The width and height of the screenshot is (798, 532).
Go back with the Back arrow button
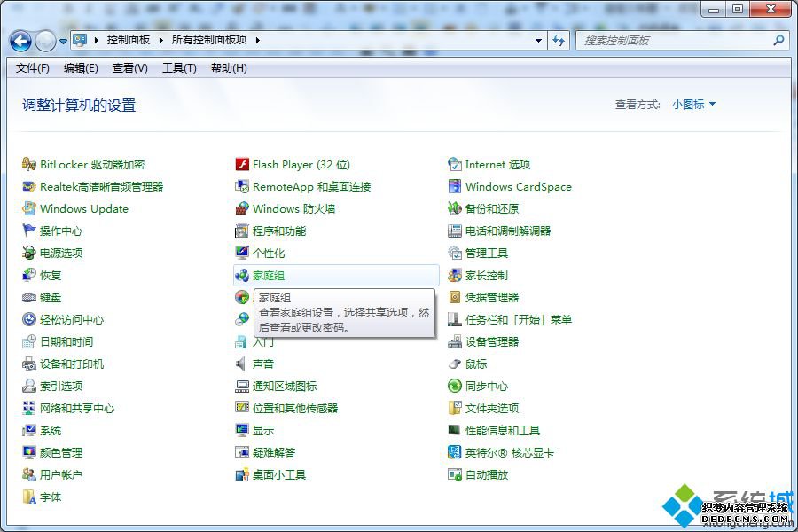click(20, 41)
